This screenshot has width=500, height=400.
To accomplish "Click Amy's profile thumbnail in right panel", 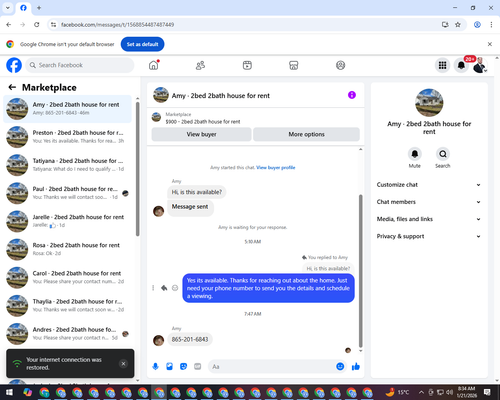I will [x=429, y=103].
